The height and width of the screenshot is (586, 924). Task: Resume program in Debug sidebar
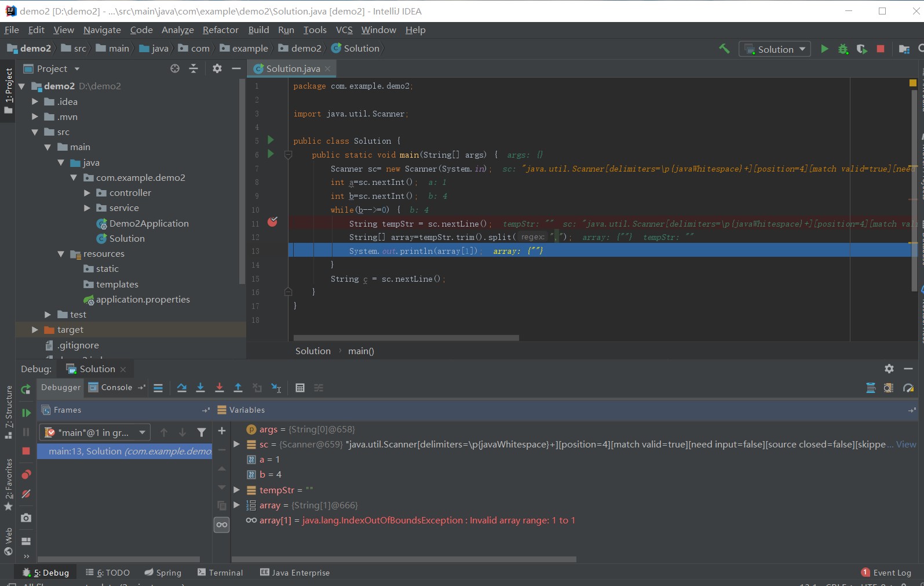tap(26, 413)
